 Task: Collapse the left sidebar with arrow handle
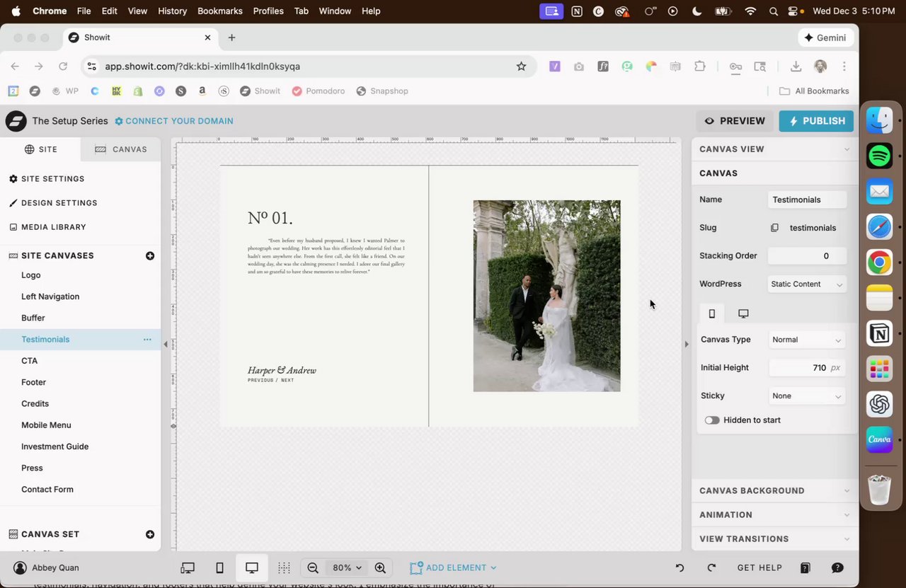166,345
